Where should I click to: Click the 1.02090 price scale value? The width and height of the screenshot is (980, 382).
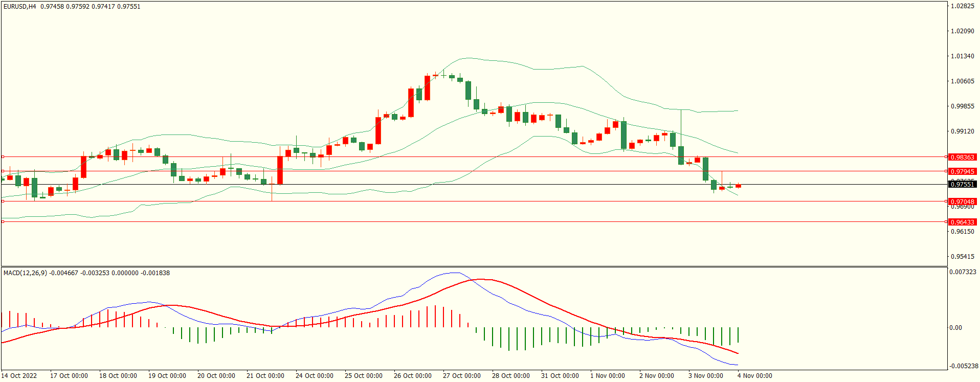click(x=962, y=31)
